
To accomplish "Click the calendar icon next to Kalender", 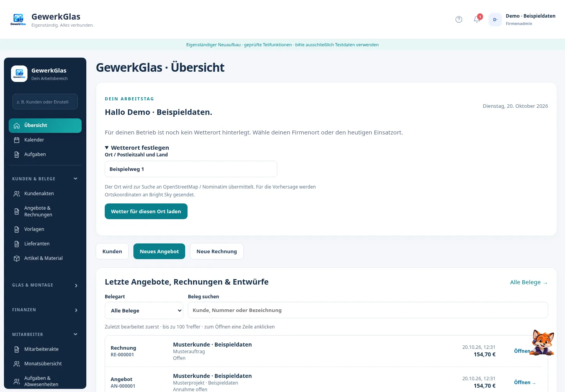I will point(16,140).
